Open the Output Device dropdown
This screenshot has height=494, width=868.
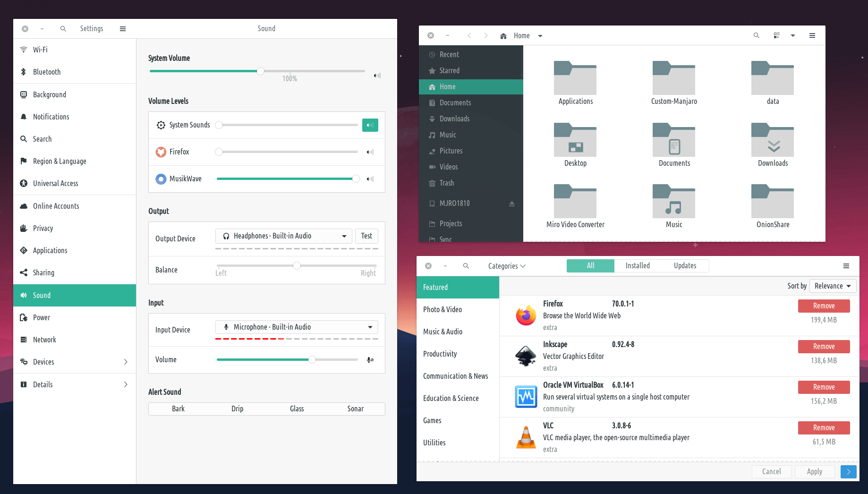(x=283, y=236)
